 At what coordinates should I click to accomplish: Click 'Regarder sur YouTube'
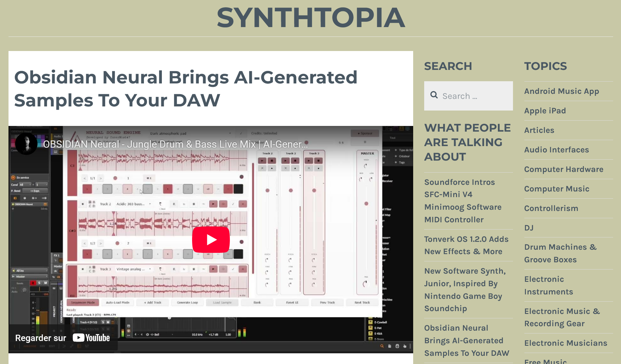pyautogui.click(x=63, y=338)
